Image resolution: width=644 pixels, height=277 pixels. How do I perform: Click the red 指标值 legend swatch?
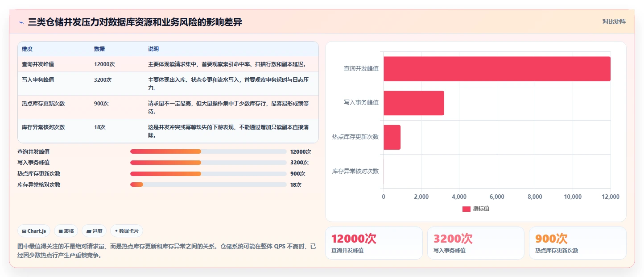(466, 209)
